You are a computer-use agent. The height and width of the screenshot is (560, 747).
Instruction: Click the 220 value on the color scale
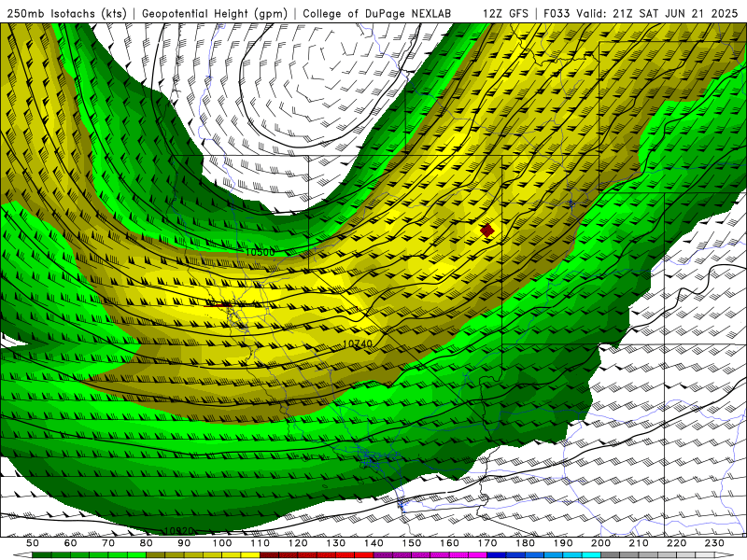coord(677,543)
